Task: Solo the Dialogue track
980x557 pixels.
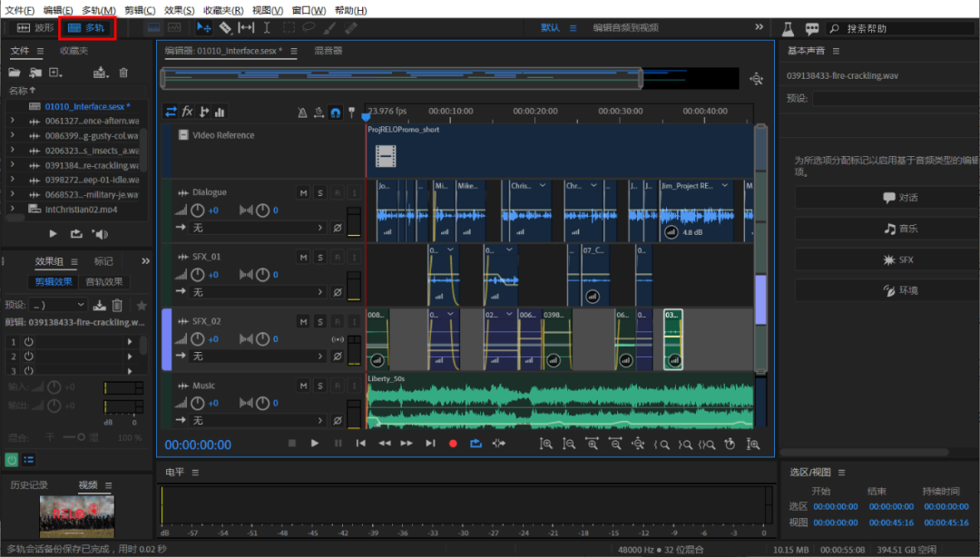Action: tap(320, 192)
